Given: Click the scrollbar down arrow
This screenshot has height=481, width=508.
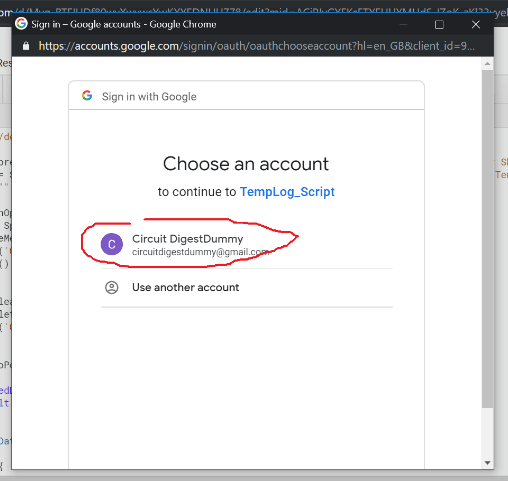Looking at the screenshot, I should pyautogui.click(x=487, y=463).
